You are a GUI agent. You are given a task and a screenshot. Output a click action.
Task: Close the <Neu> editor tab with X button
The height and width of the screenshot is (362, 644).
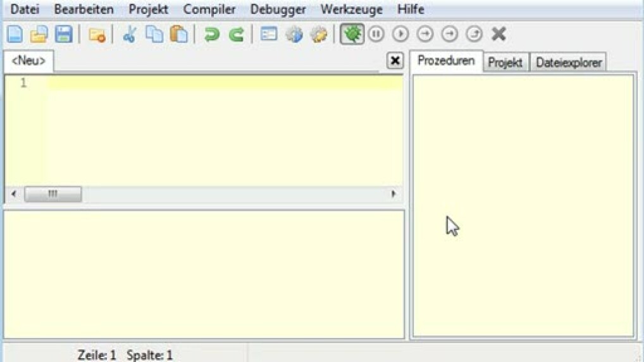tap(395, 61)
